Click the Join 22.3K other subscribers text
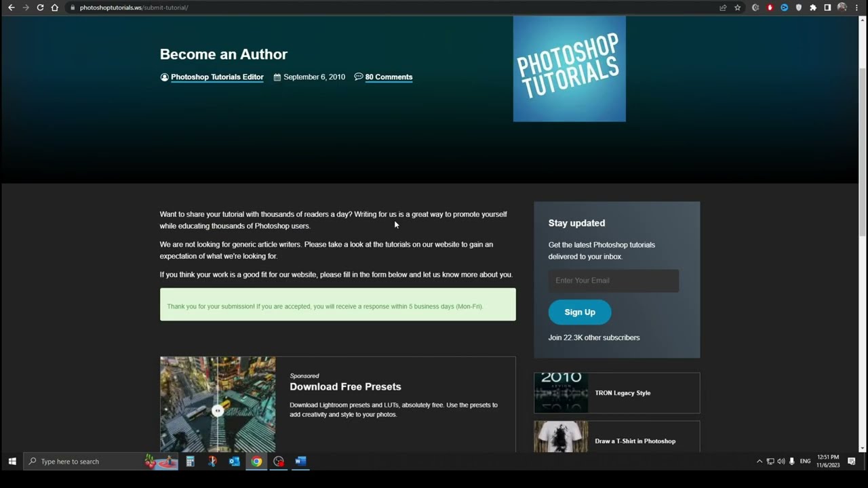 click(x=594, y=338)
